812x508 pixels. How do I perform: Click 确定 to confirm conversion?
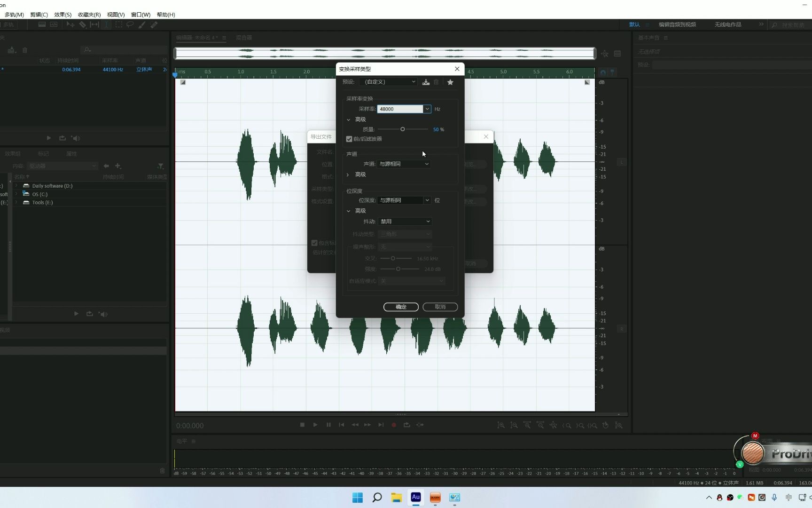[x=401, y=307]
